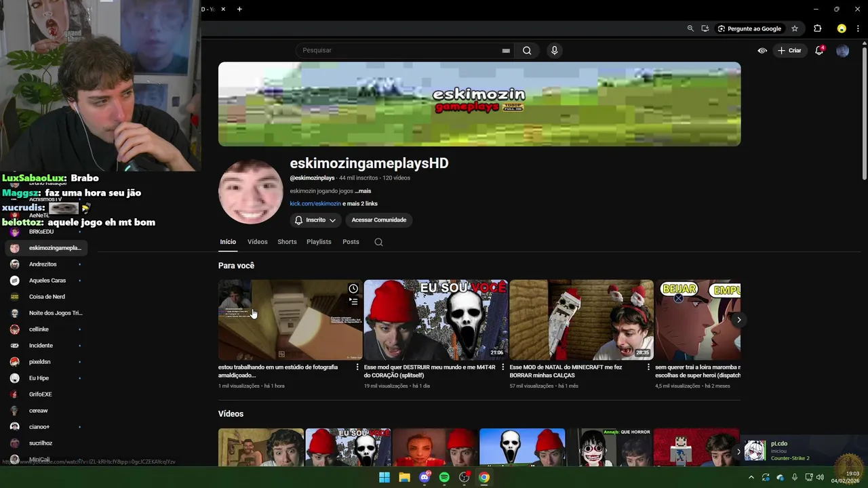Click Acessar Comunidade button

pyautogui.click(x=379, y=220)
